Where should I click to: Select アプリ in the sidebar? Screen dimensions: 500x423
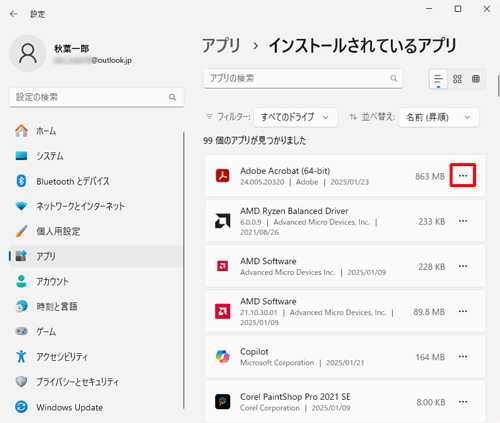click(96, 256)
